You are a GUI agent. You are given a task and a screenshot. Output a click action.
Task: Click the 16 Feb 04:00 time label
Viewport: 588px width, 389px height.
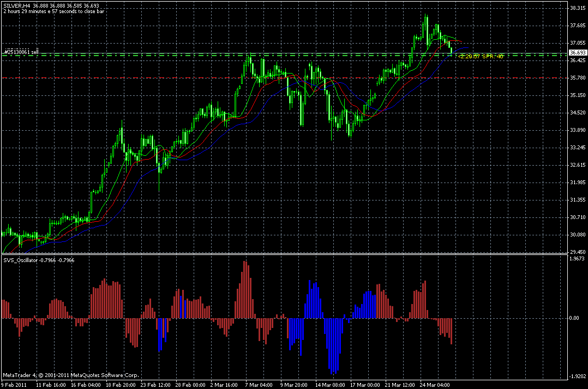click(x=86, y=385)
